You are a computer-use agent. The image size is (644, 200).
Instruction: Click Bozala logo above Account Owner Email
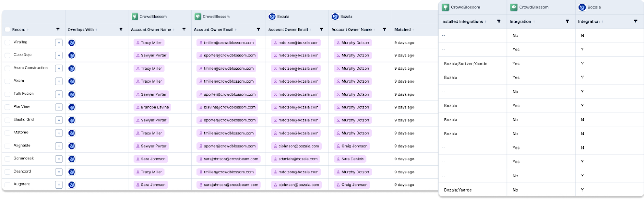[x=272, y=17]
